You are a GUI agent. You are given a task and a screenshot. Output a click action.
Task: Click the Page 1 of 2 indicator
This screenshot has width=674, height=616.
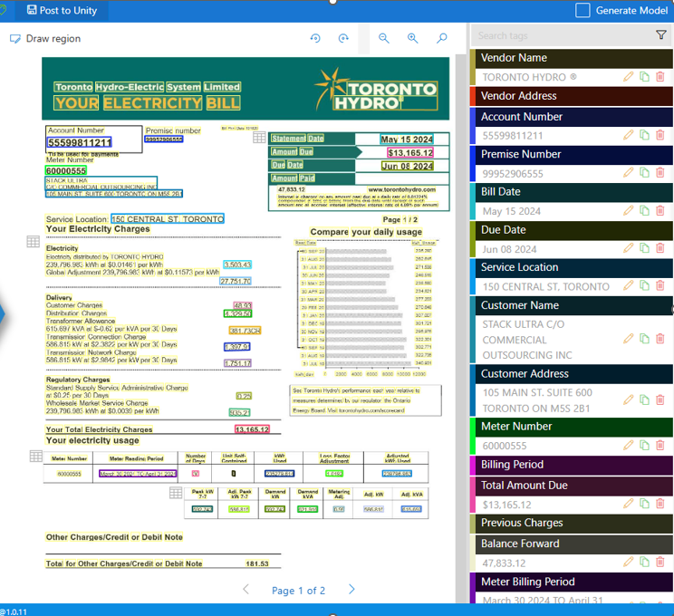pyautogui.click(x=298, y=591)
